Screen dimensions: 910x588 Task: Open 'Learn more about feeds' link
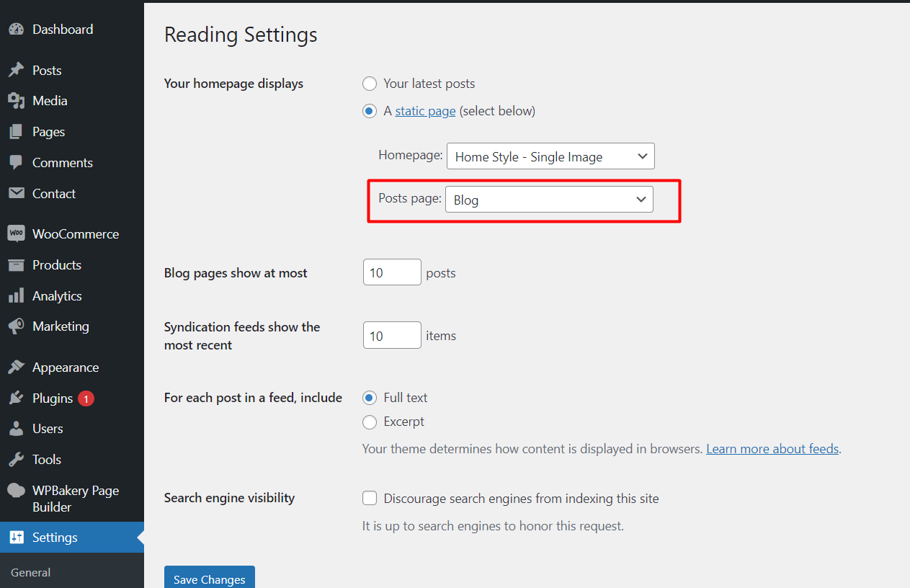point(772,449)
